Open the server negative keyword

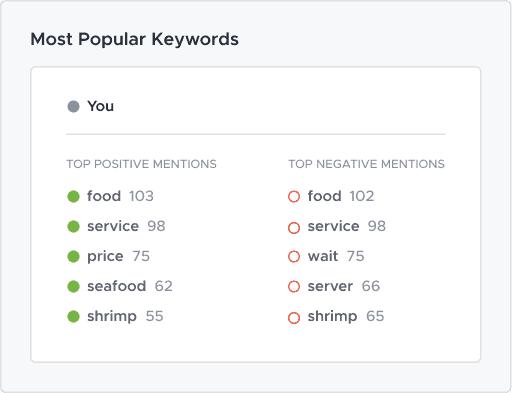[330, 286]
